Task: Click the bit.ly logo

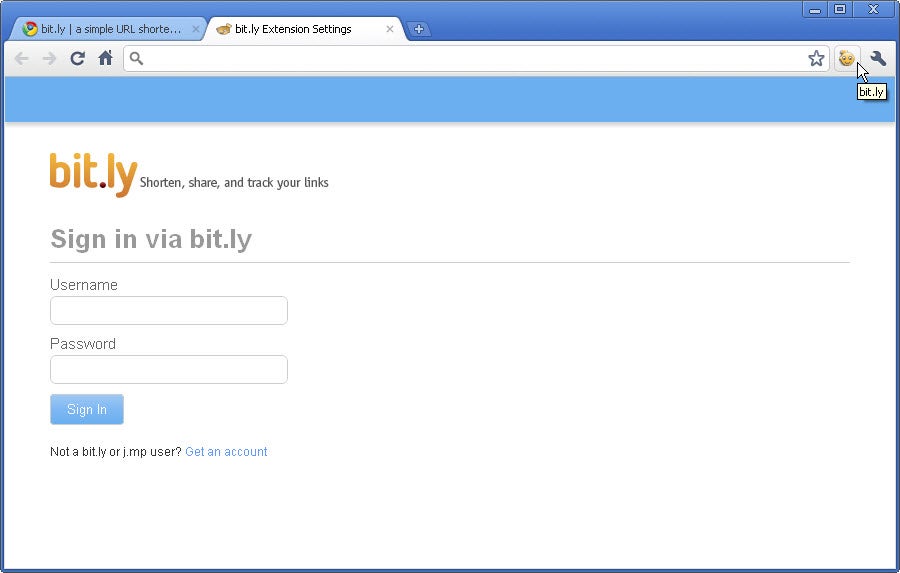Action: tap(94, 174)
